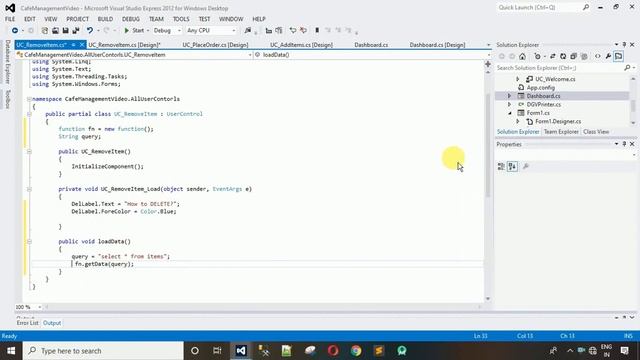Click the View Code icon in Solution Explorer
Viewport: 640px width, 360px height.
click(x=598, y=56)
